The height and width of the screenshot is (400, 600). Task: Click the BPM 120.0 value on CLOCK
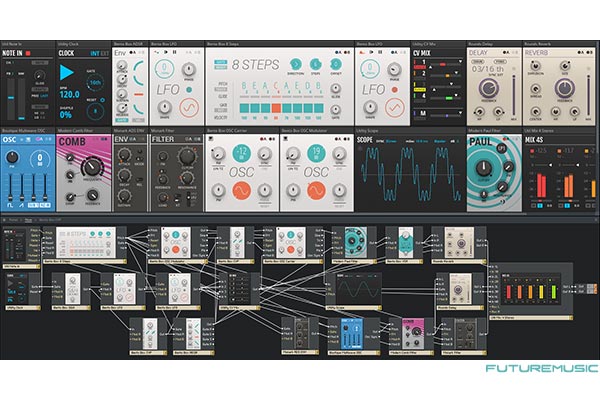pos(70,94)
